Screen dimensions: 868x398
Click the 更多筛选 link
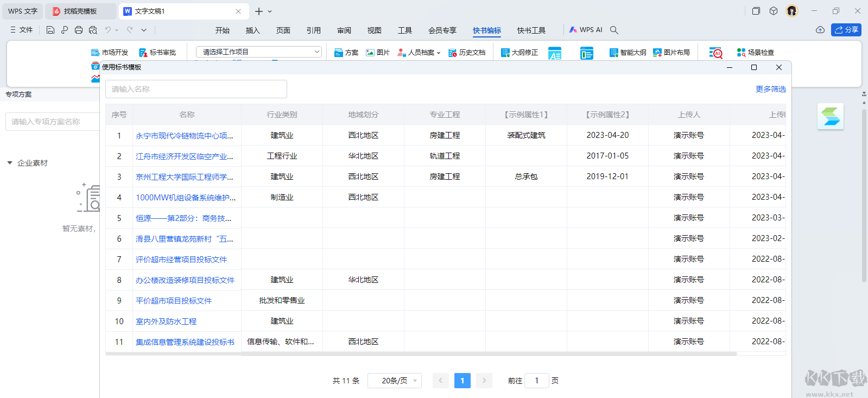coord(770,89)
